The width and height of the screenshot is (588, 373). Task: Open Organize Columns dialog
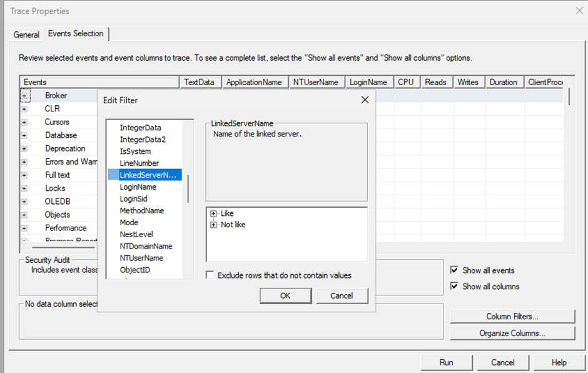tap(512, 333)
